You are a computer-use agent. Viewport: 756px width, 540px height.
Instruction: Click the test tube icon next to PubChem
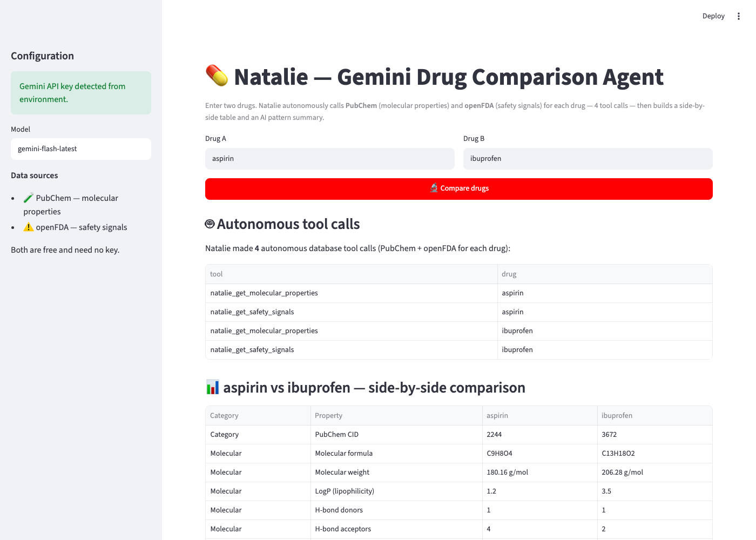pyautogui.click(x=29, y=198)
